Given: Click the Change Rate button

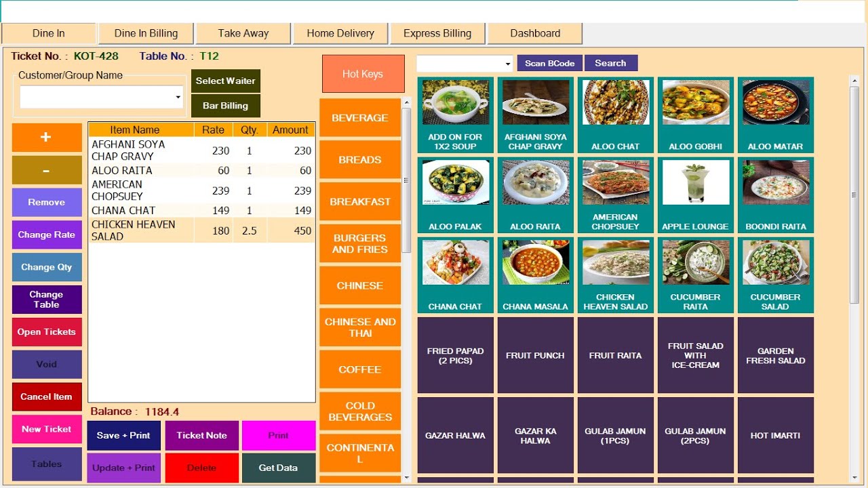Looking at the screenshot, I should 47,235.
